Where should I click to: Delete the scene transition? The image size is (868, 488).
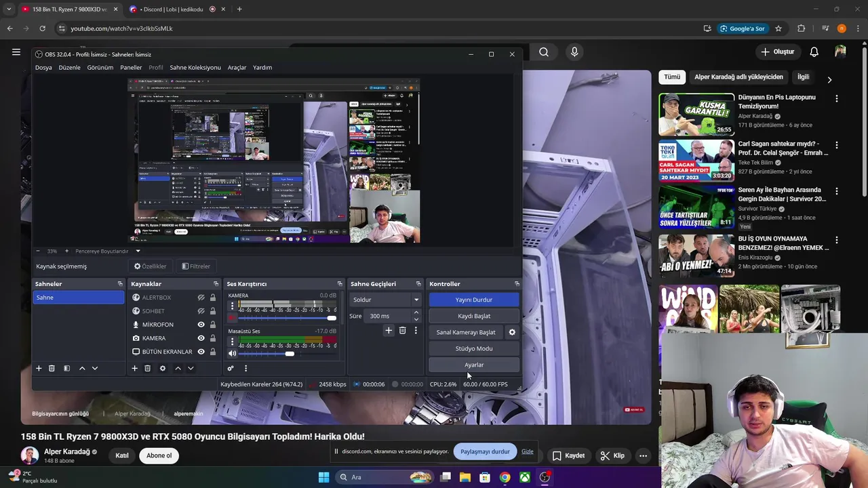402,330
